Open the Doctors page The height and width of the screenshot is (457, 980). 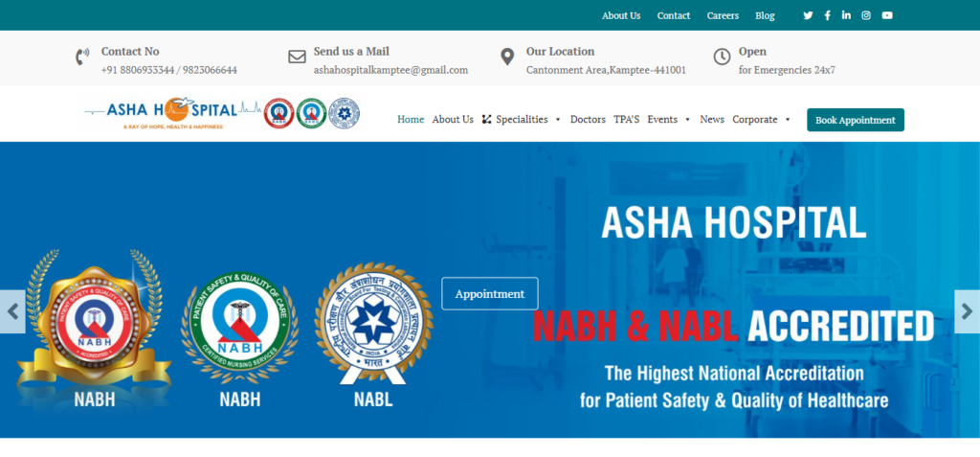(589, 120)
